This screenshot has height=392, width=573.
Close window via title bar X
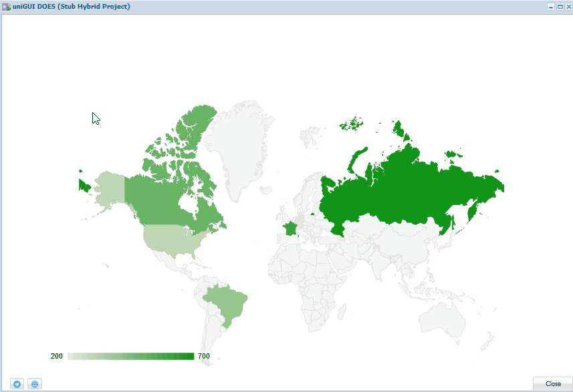568,7
